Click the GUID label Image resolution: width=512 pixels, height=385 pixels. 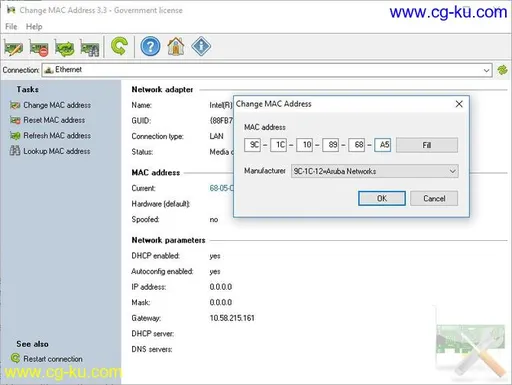point(141,121)
